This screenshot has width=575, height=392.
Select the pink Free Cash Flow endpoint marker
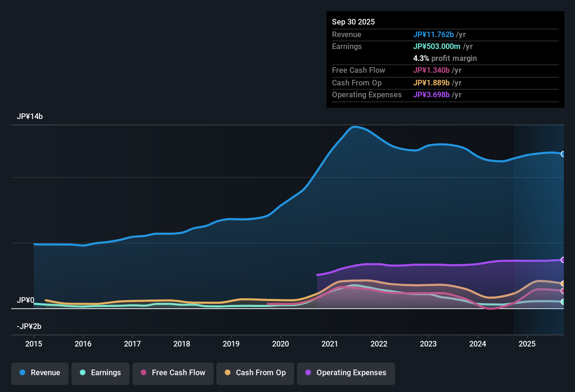tap(563, 291)
